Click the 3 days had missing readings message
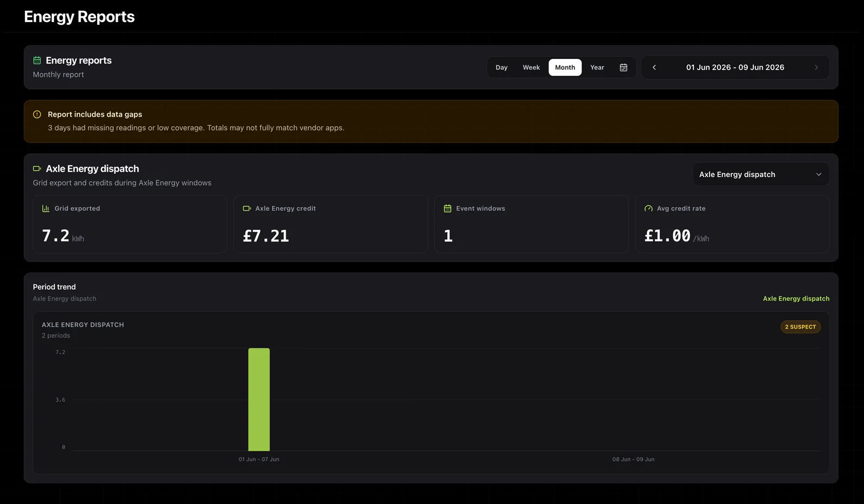The height and width of the screenshot is (504, 864). pyautogui.click(x=196, y=128)
